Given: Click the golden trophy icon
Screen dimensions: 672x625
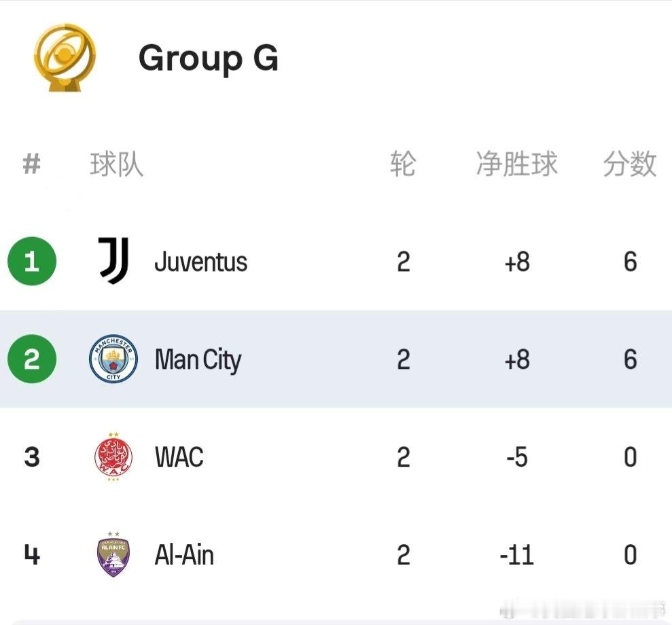Looking at the screenshot, I should pyautogui.click(x=65, y=57).
